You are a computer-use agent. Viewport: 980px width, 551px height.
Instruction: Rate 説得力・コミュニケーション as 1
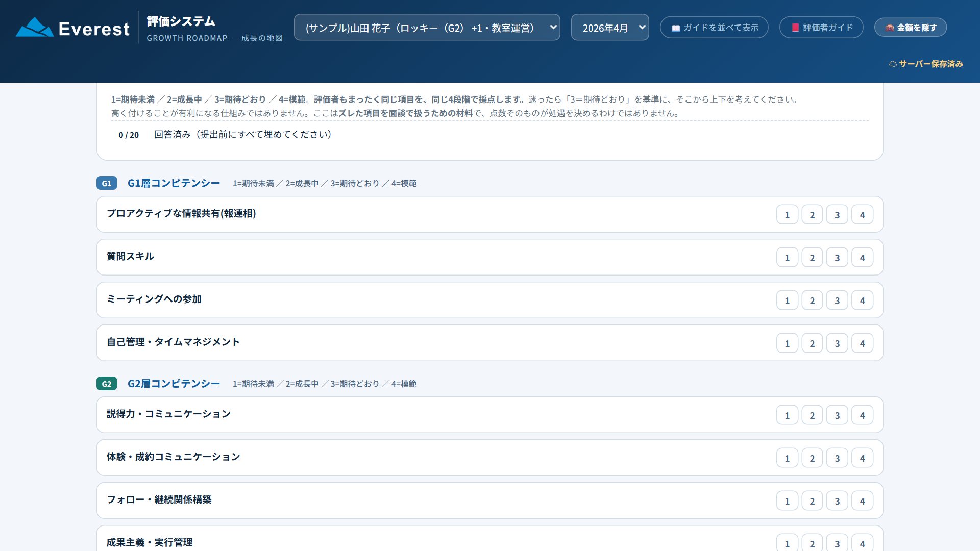click(x=787, y=415)
